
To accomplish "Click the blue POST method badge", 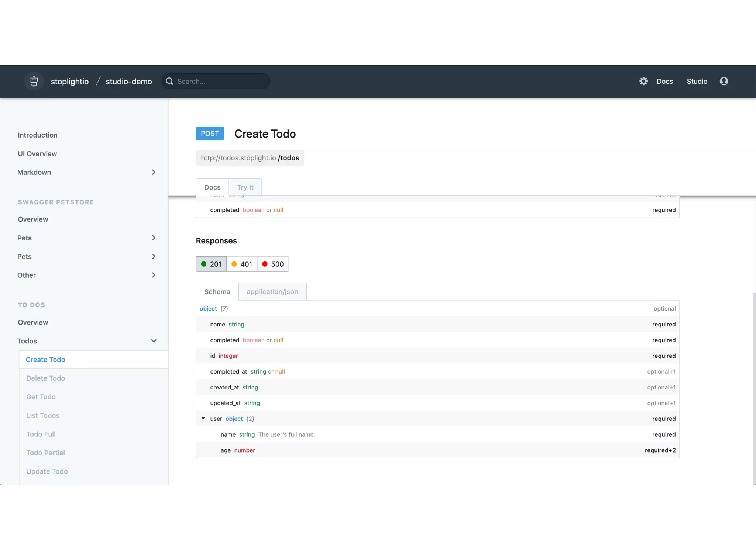I will click(210, 134).
